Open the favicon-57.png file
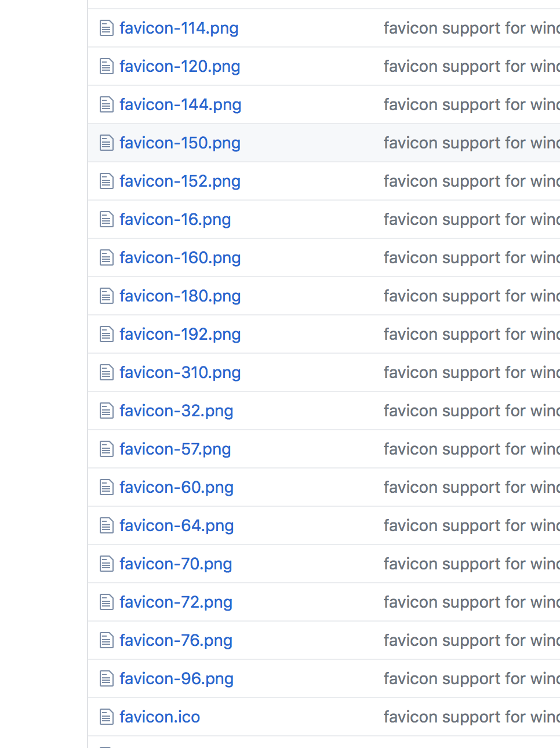Image resolution: width=560 pixels, height=748 pixels. click(x=175, y=449)
